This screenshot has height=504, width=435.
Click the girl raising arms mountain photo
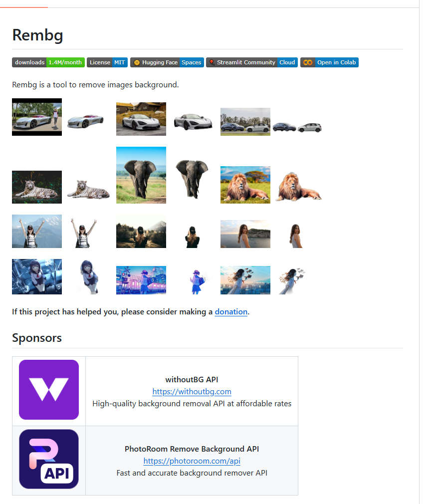click(37, 232)
